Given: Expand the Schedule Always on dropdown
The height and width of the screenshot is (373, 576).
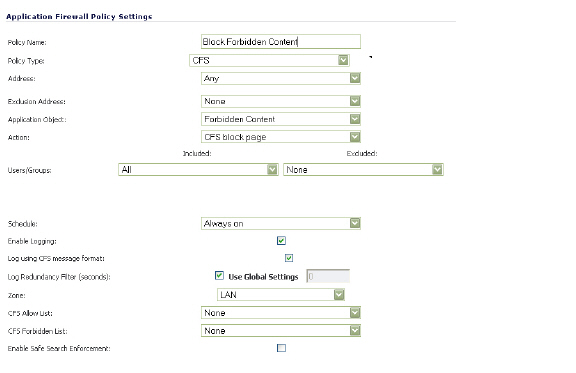Looking at the screenshot, I should click(x=281, y=223).
